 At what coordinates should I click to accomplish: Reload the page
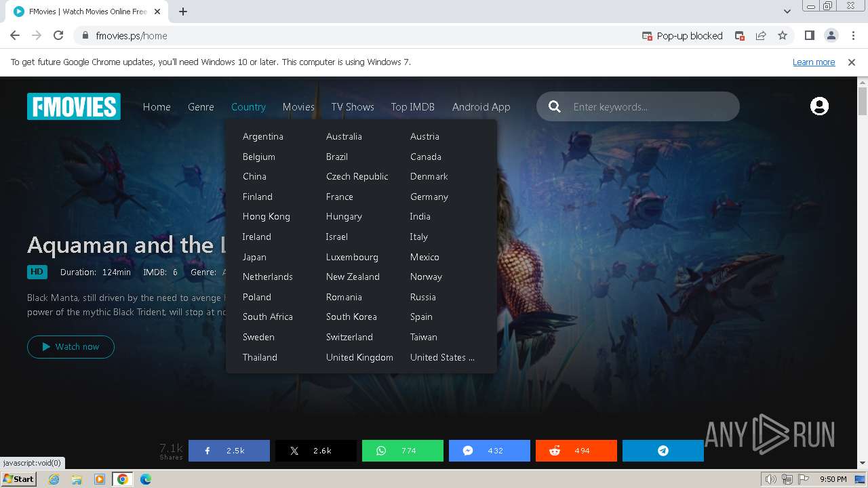click(x=58, y=36)
